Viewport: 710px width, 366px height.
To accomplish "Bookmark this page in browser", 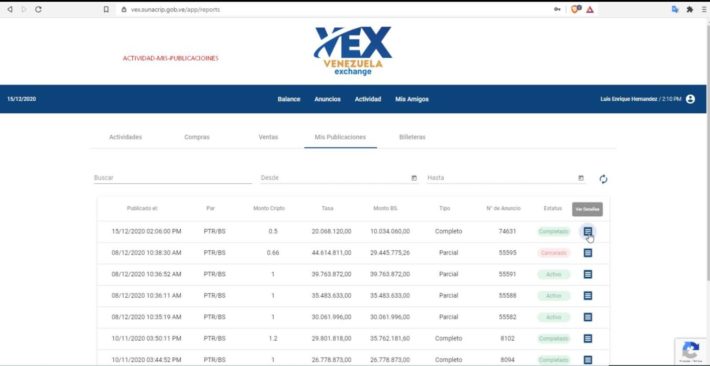I will [106, 9].
